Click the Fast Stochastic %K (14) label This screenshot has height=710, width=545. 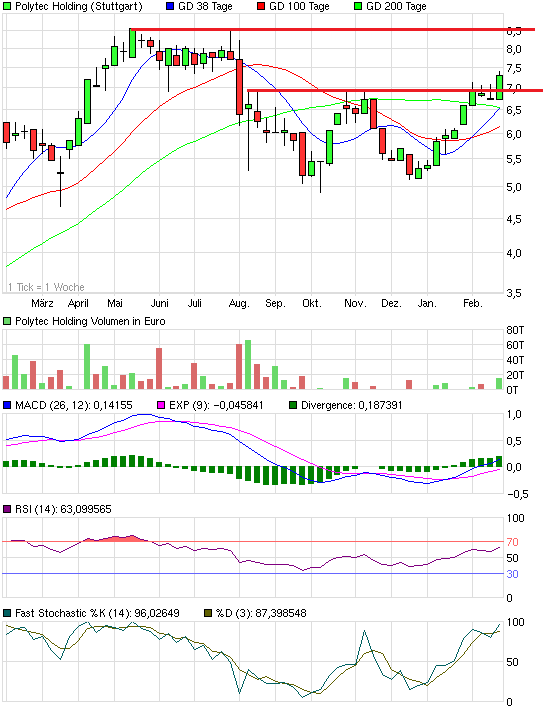pyautogui.click(x=97, y=613)
